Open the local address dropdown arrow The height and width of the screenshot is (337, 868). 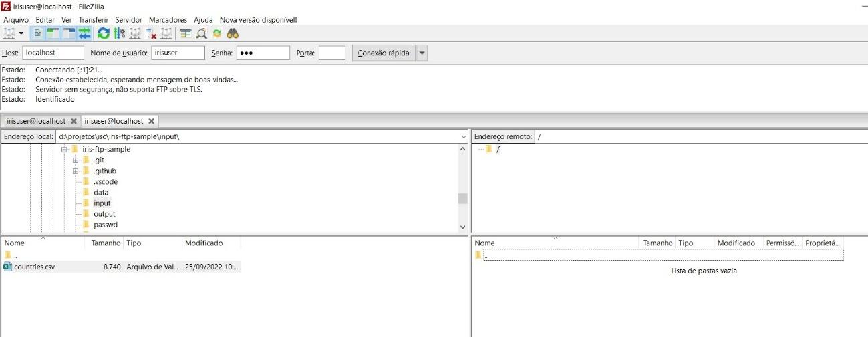click(x=464, y=136)
